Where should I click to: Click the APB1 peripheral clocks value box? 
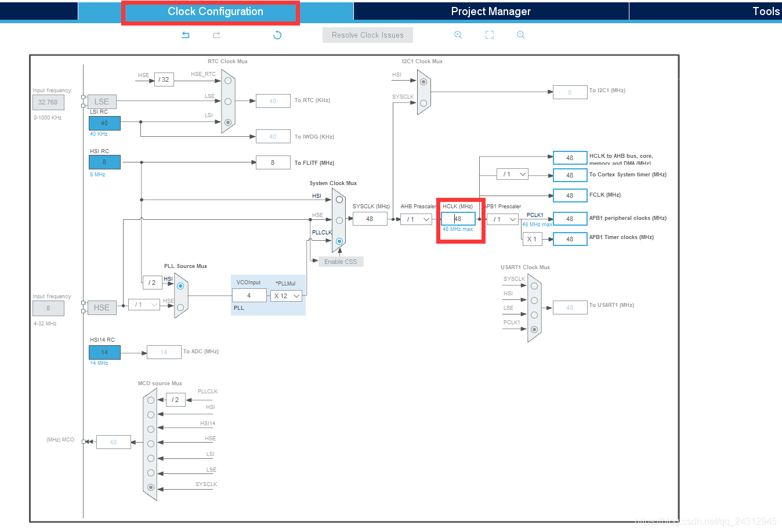[x=570, y=219]
